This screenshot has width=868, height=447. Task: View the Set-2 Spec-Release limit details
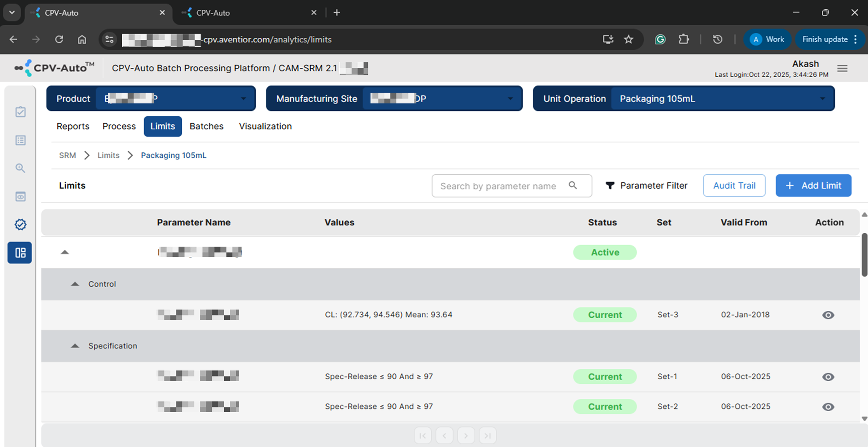pos(828,406)
